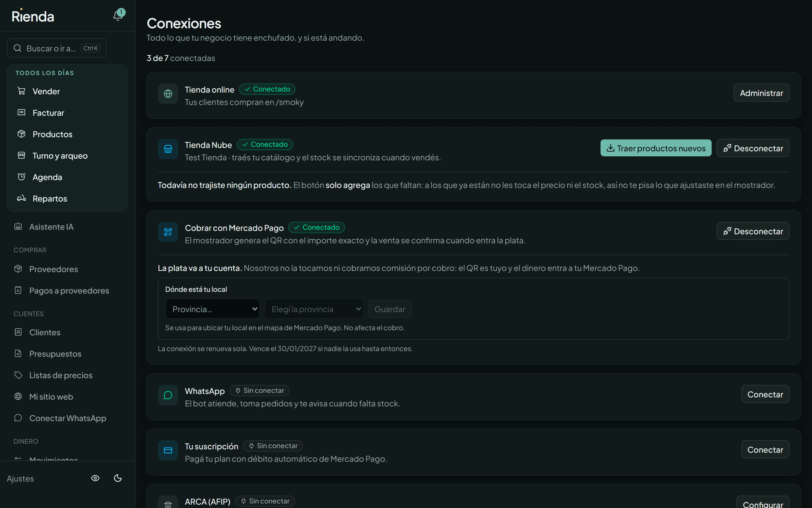Click the Agenda clock icon
This screenshot has width=812, height=508.
click(x=21, y=177)
